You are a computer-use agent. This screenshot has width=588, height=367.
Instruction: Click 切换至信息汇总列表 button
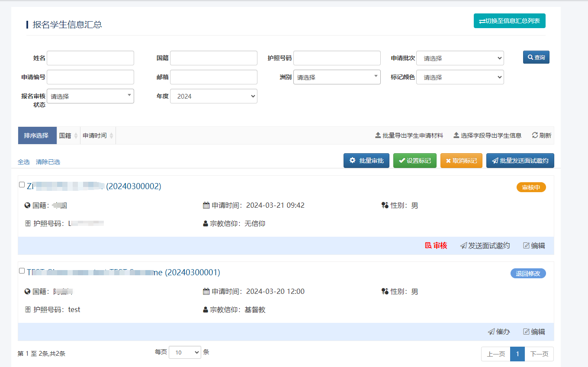click(x=509, y=21)
